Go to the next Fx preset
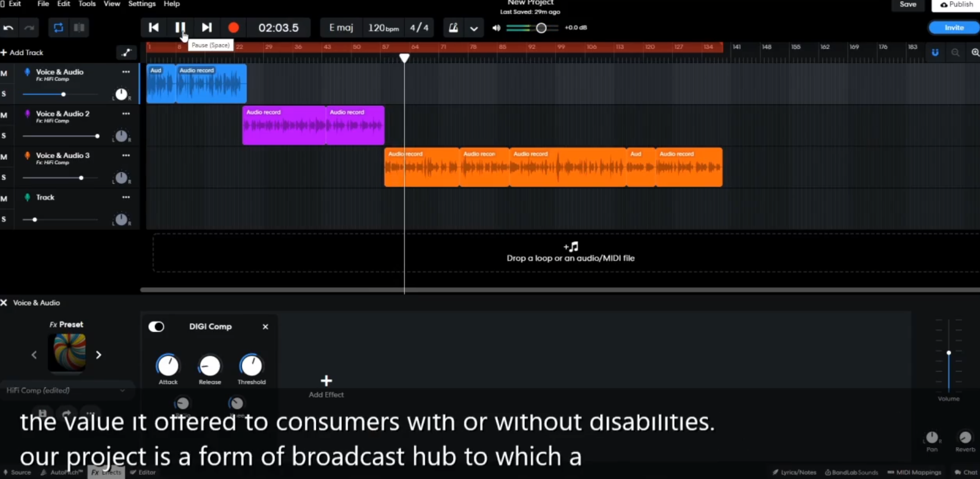Screen dimensions: 980x479 click(x=99, y=355)
